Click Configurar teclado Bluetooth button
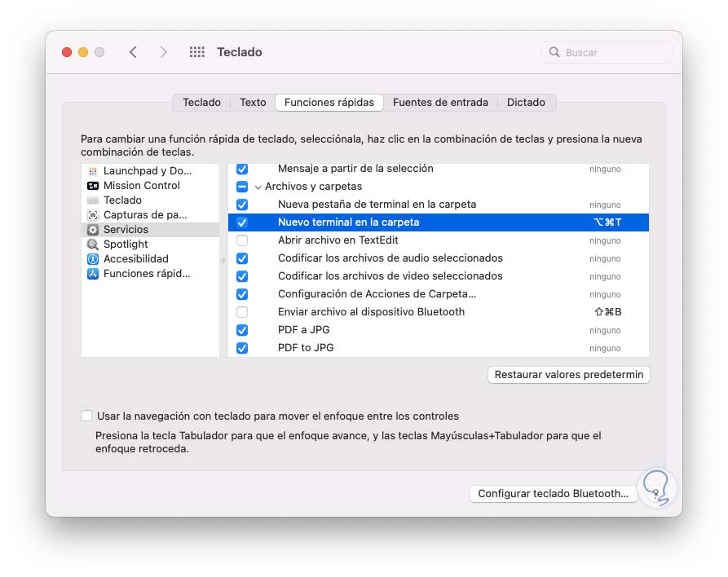 tap(553, 494)
